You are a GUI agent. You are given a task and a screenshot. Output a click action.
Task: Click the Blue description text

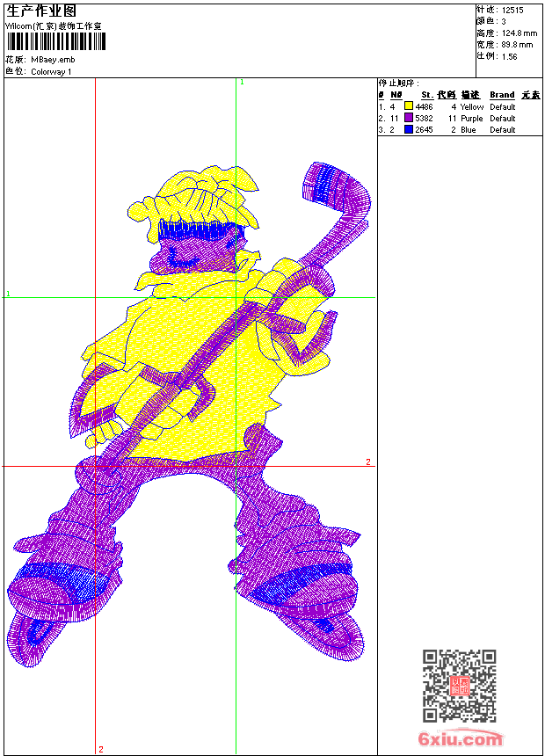pos(469,130)
